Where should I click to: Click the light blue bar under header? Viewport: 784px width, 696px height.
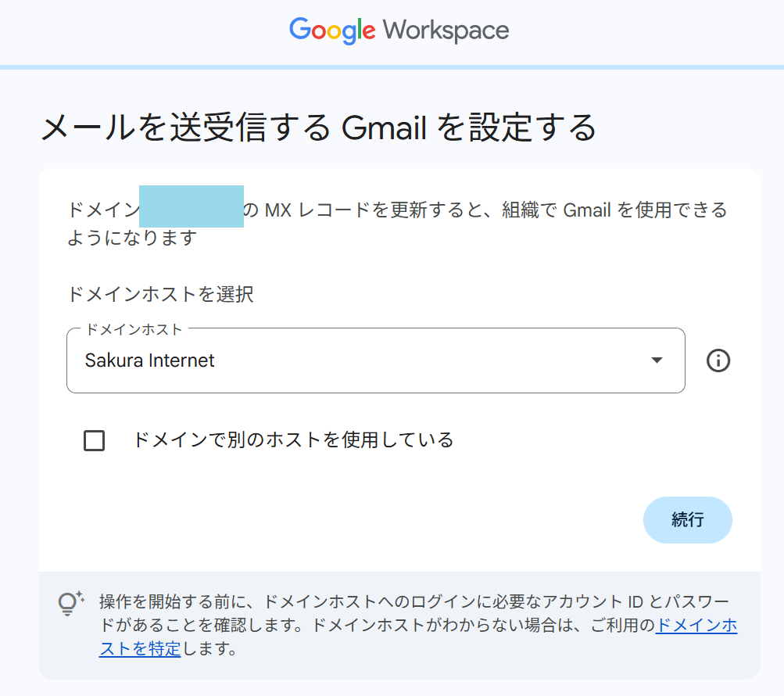[x=392, y=67]
